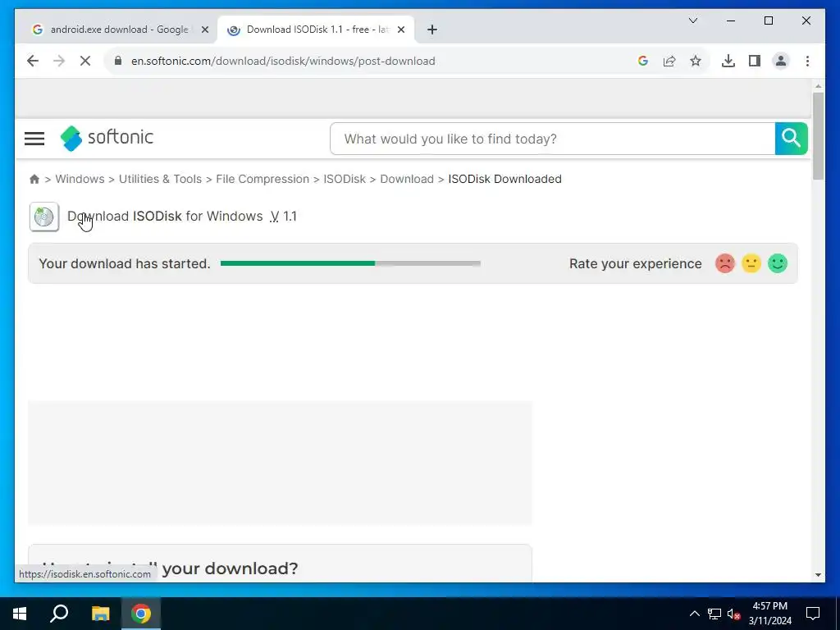Click the Softonic search magnifier button

click(792, 139)
